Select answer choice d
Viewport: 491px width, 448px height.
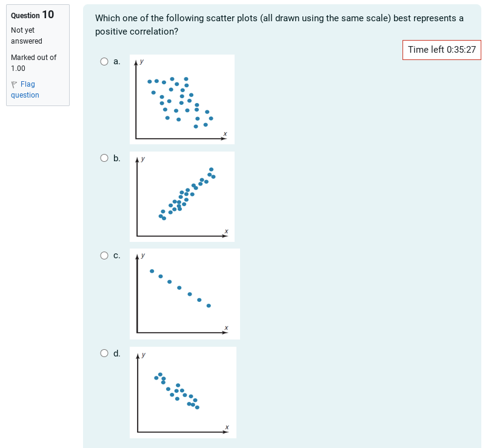tap(104, 353)
